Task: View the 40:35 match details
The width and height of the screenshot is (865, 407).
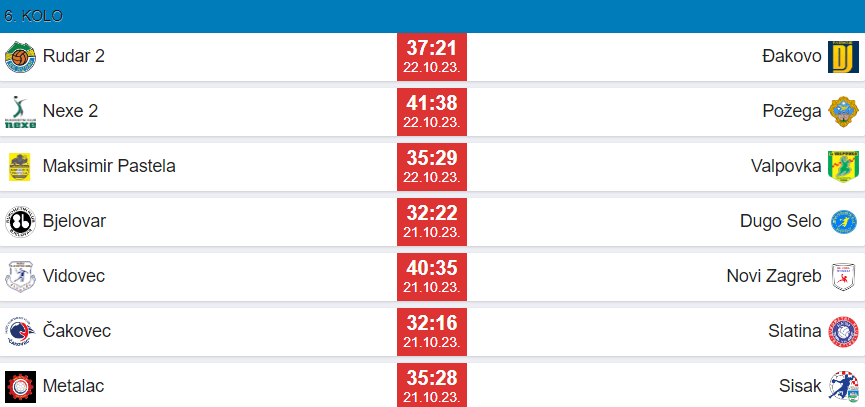Action: [x=432, y=276]
